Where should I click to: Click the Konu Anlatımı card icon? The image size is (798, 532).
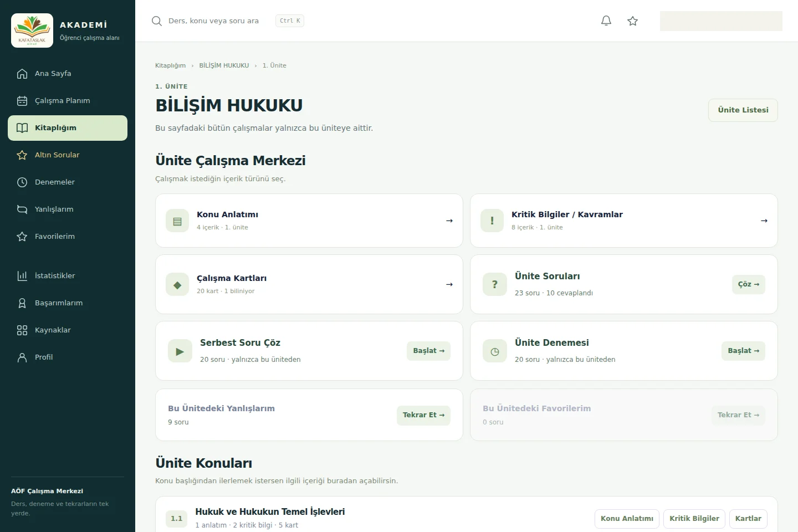(177, 221)
